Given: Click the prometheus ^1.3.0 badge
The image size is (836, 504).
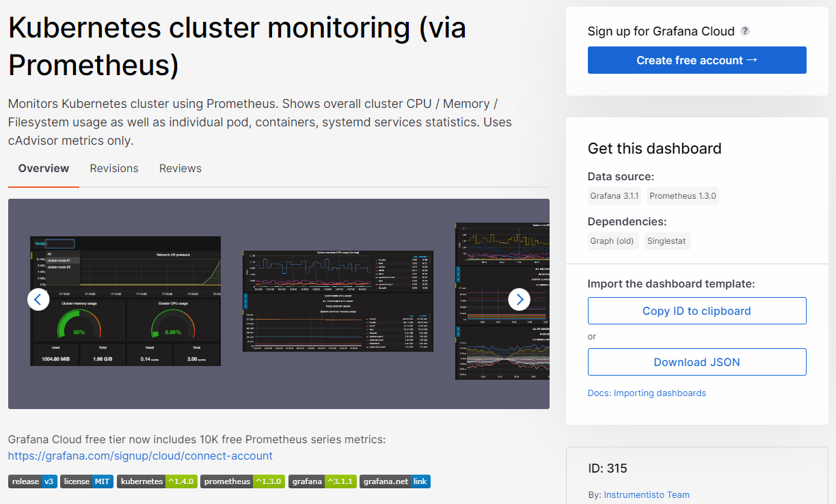Looking at the screenshot, I should [242, 481].
